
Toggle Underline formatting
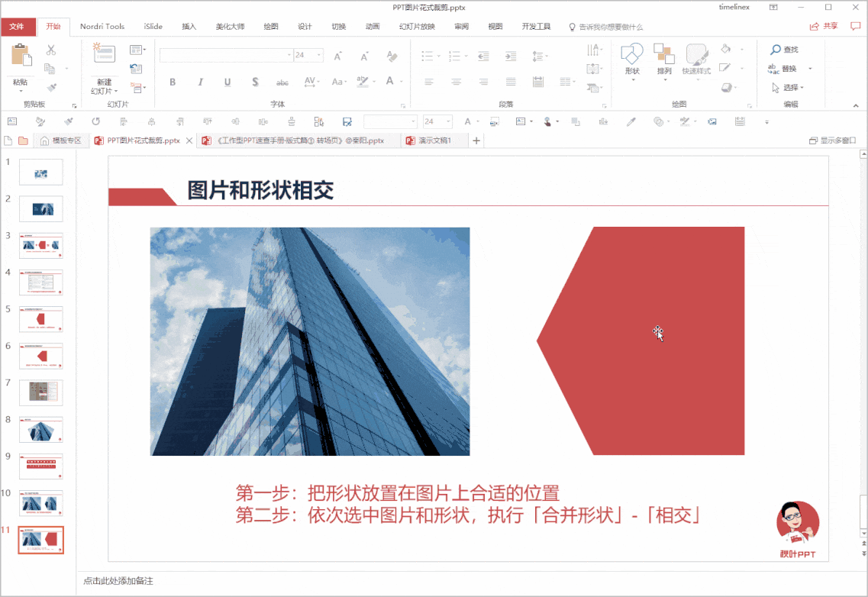point(227,82)
